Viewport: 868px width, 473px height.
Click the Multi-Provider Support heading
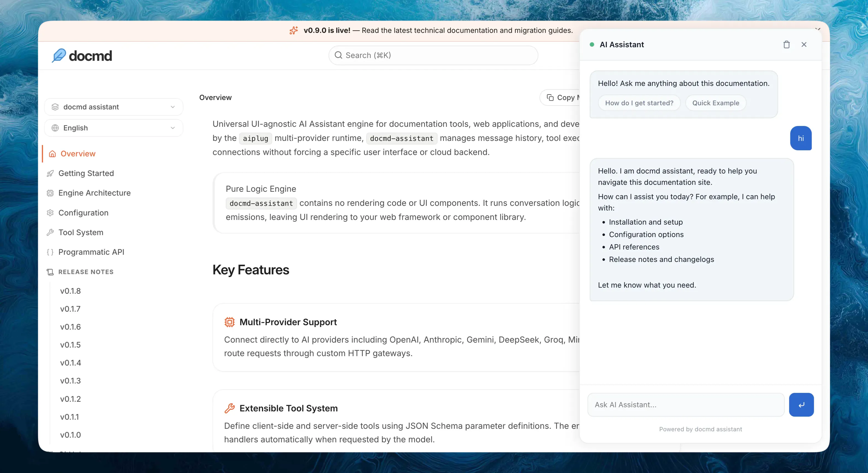pyautogui.click(x=288, y=322)
